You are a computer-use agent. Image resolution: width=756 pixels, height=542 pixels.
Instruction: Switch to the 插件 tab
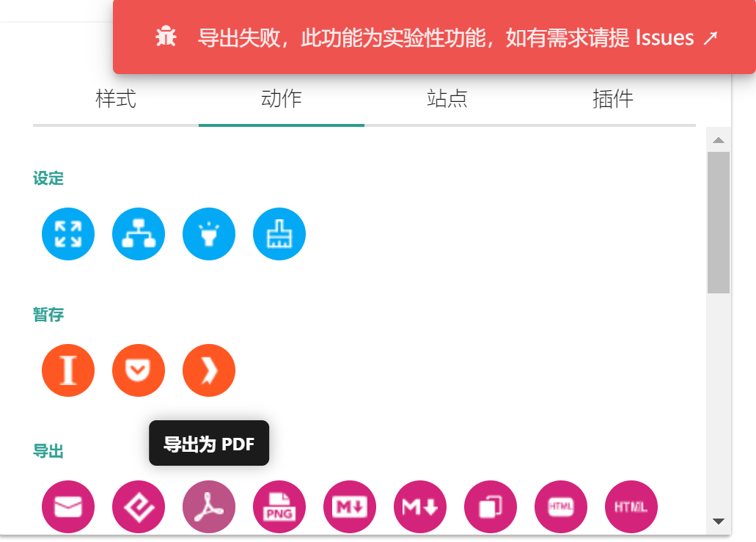tap(613, 99)
